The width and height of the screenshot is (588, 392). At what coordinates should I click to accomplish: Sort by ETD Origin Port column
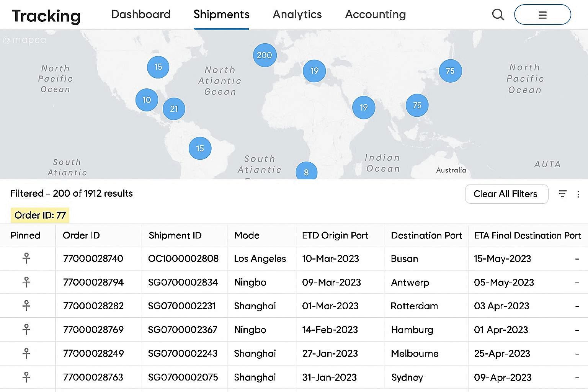coord(335,235)
